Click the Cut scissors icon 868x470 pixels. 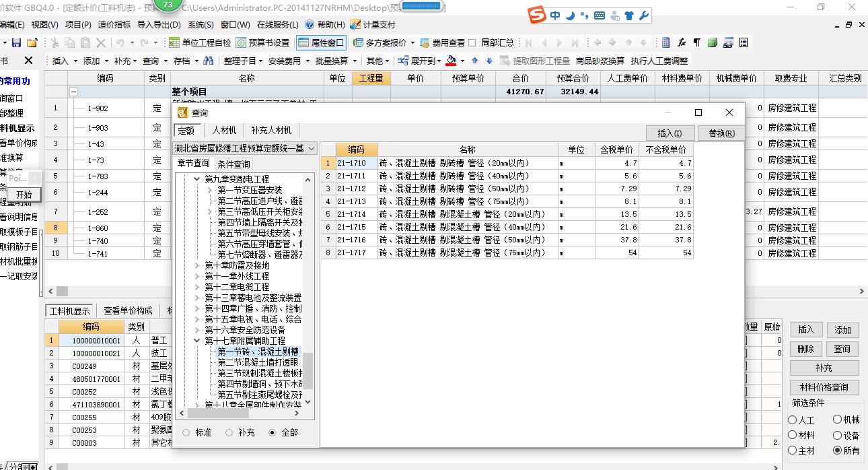point(56,42)
